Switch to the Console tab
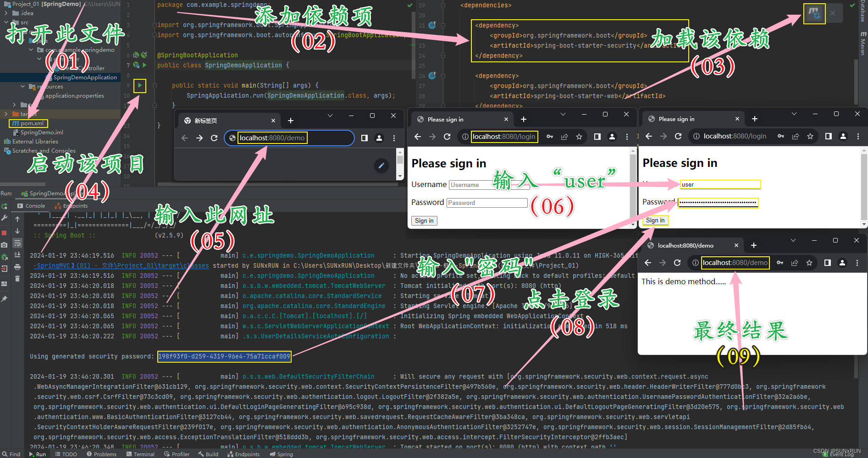The height and width of the screenshot is (458, 868). tap(31, 206)
